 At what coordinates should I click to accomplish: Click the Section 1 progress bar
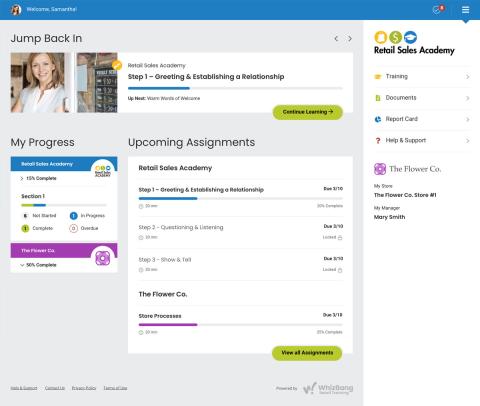tap(64, 205)
